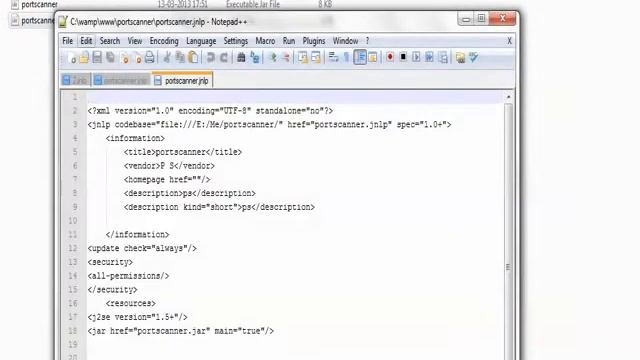
Task: Open the ? help menu
Action: [x=367, y=41]
